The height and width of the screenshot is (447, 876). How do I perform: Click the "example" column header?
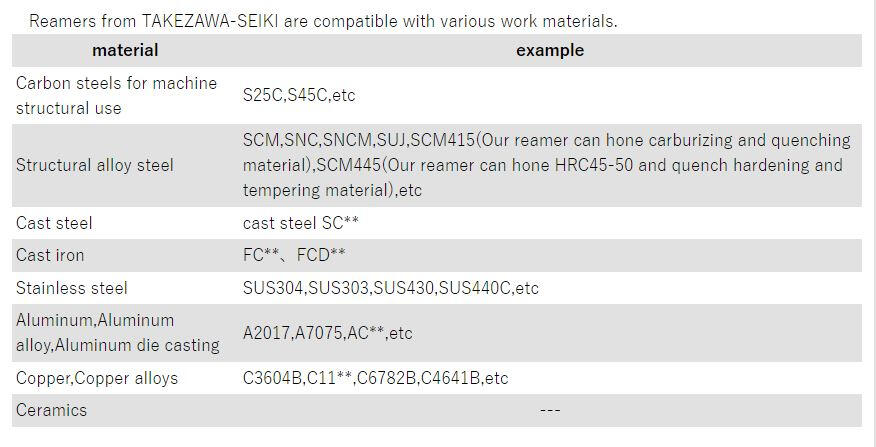tap(549, 50)
